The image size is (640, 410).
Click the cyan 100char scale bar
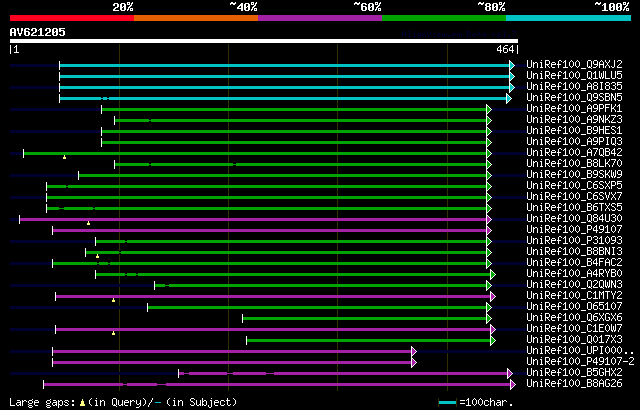pyautogui.click(x=447, y=403)
